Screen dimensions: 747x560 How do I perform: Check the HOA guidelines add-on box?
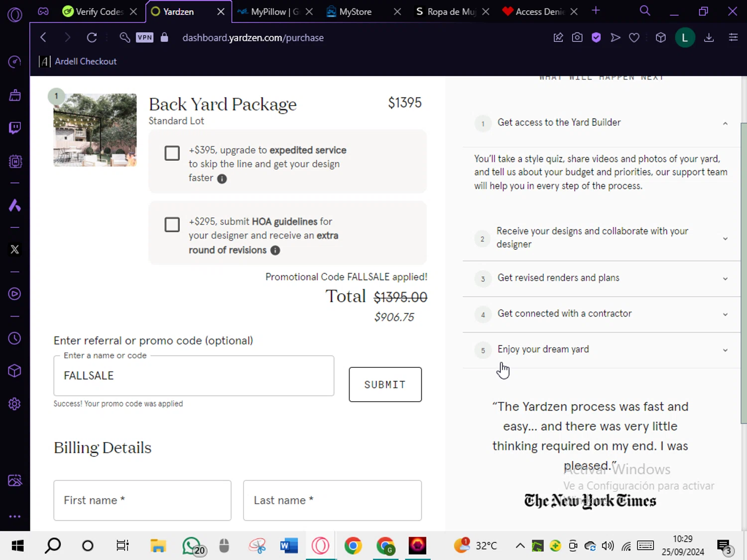[x=172, y=224]
